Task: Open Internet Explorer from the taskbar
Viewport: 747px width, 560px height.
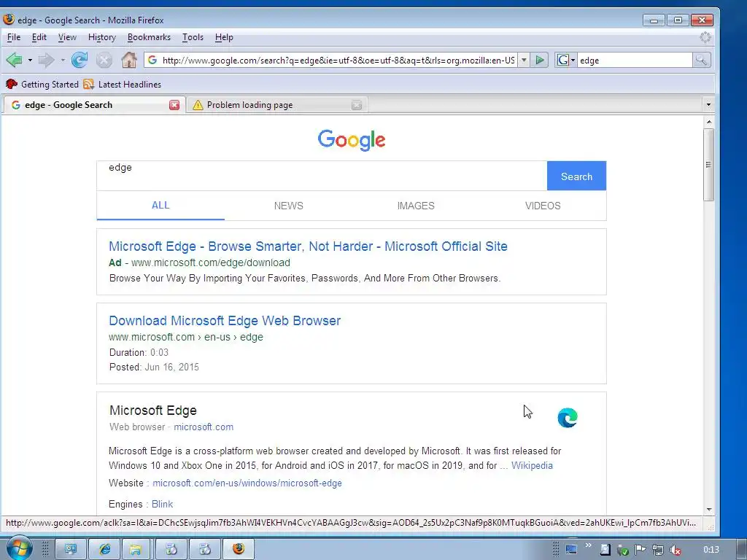Action: 105,550
